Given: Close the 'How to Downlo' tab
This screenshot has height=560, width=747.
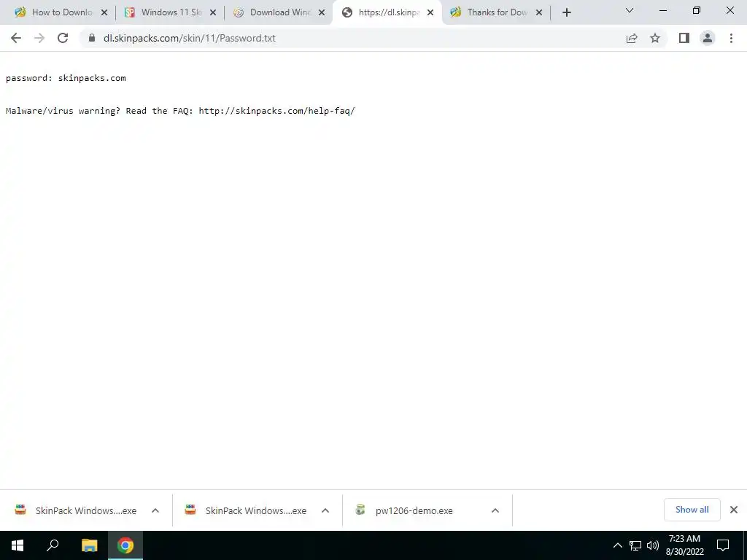Looking at the screenshot, I should click(x=104, y=13).
